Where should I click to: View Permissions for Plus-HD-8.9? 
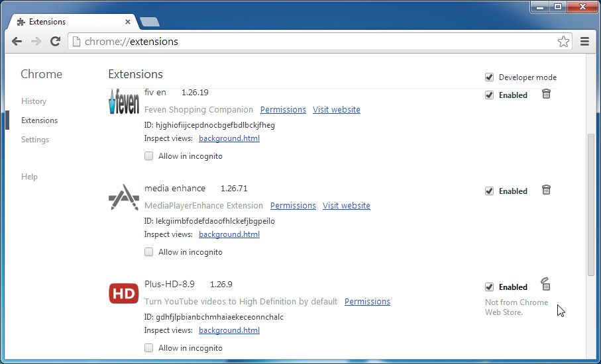pos(367,302)
